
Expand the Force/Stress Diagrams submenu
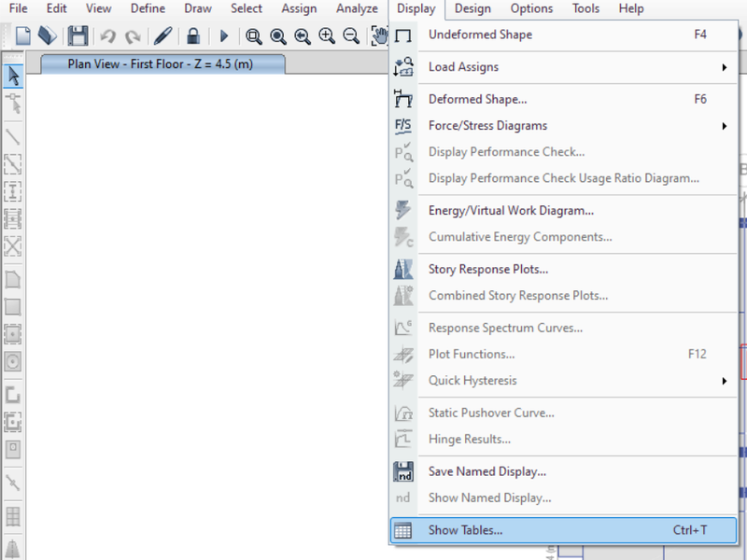pyautogui.click(x=564, y=126)
